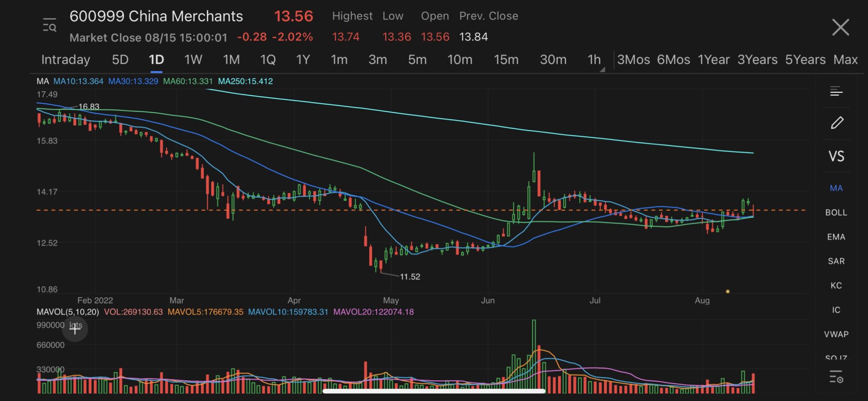The width and height of the screenshot is (868, 401).
Task: Set range to 5Years
Action: [805, 60]
